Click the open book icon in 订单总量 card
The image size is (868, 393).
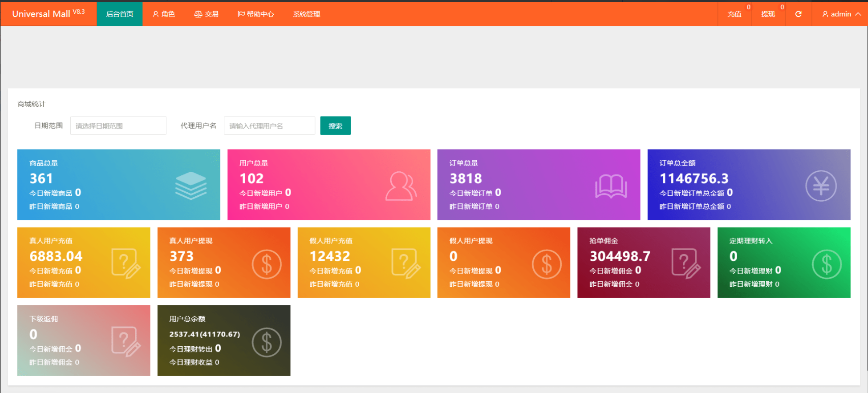611,186
